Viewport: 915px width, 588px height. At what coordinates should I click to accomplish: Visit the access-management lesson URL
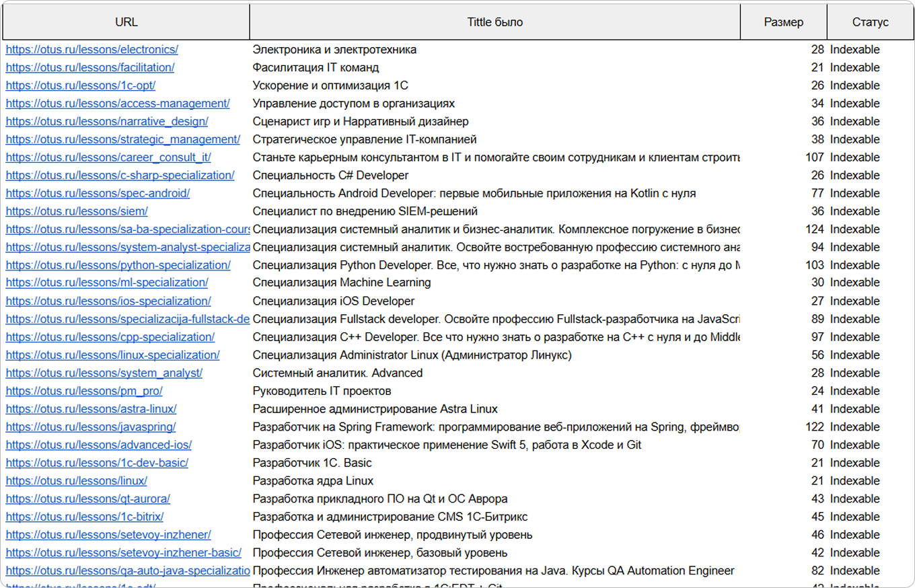point(118,103)
